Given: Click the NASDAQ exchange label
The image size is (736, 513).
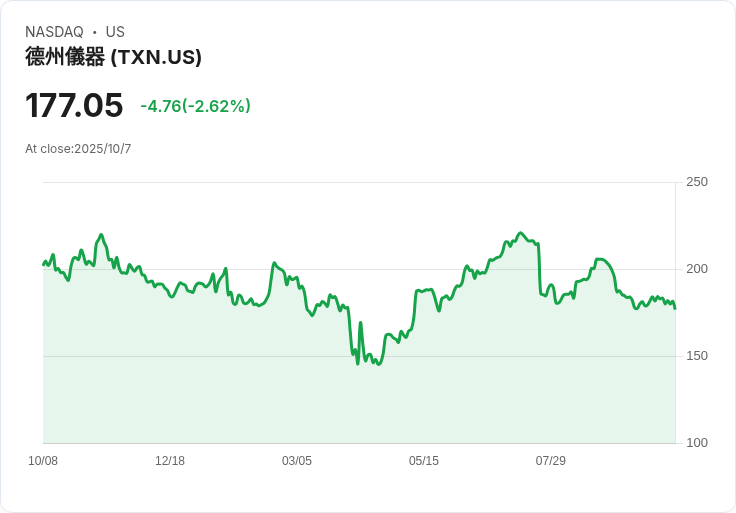Looking at the screenshot, I should (54, 32).
